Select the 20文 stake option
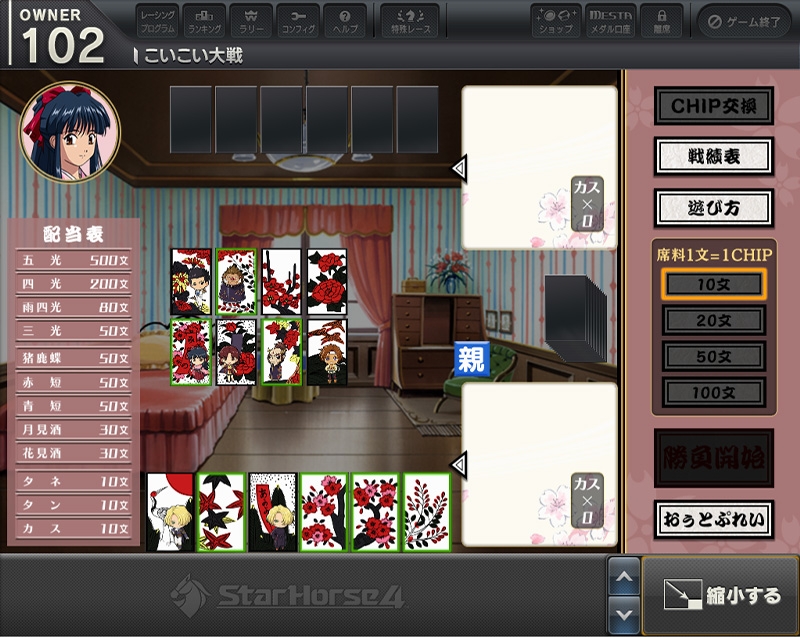800x637 pixels. 714,320
